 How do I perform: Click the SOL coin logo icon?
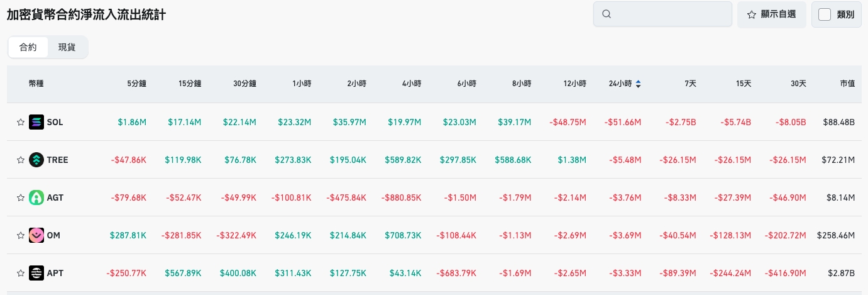tap(36, 122)
